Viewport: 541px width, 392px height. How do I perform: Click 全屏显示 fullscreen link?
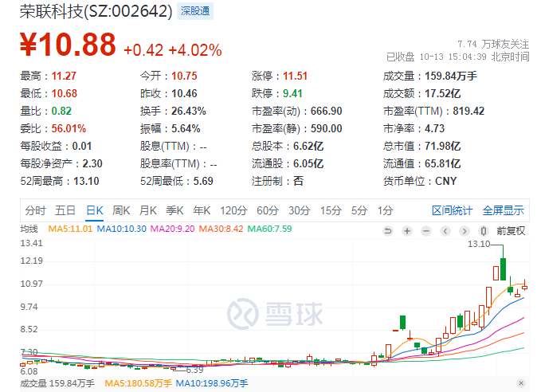pos(503,210)
